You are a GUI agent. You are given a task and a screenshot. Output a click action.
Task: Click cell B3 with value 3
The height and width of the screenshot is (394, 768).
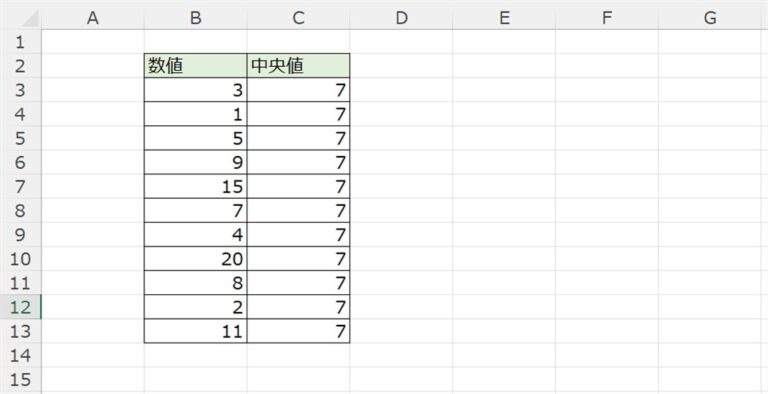[x=196, y=90]
